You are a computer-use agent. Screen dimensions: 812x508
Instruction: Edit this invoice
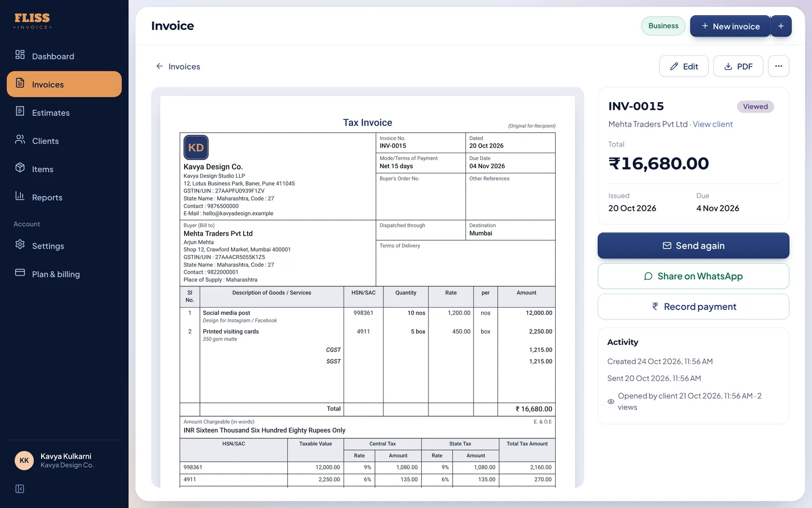click(x=684, y=66)
